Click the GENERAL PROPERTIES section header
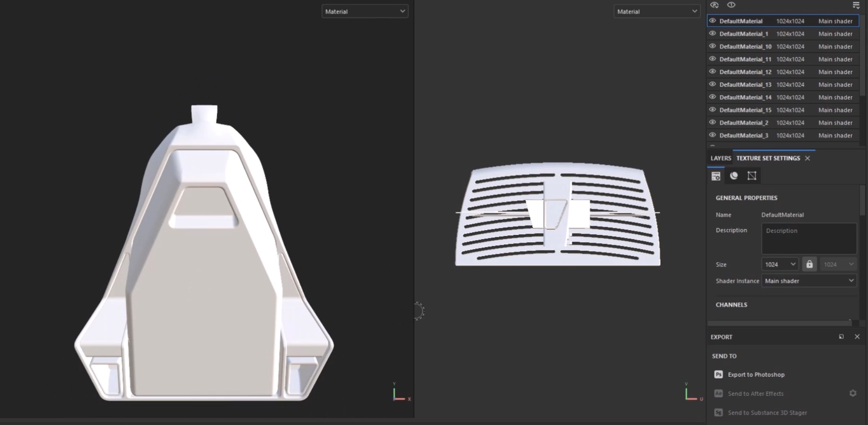 pos(746,198)
